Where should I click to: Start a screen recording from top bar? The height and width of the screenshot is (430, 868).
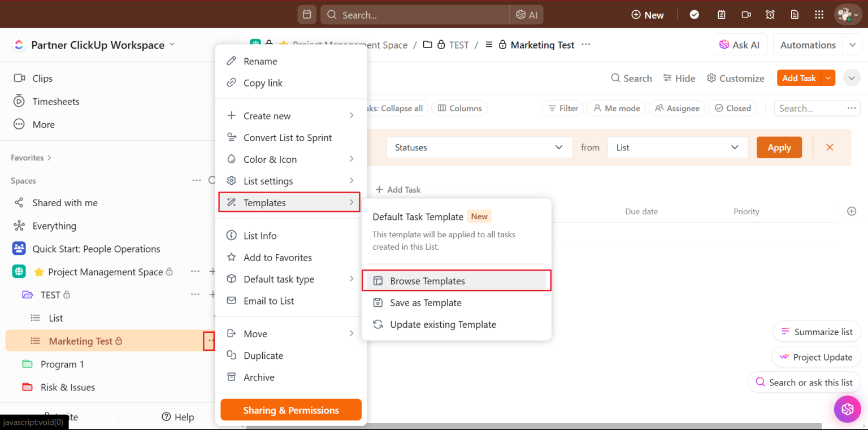pyautogui.click(x=746, y=14)
